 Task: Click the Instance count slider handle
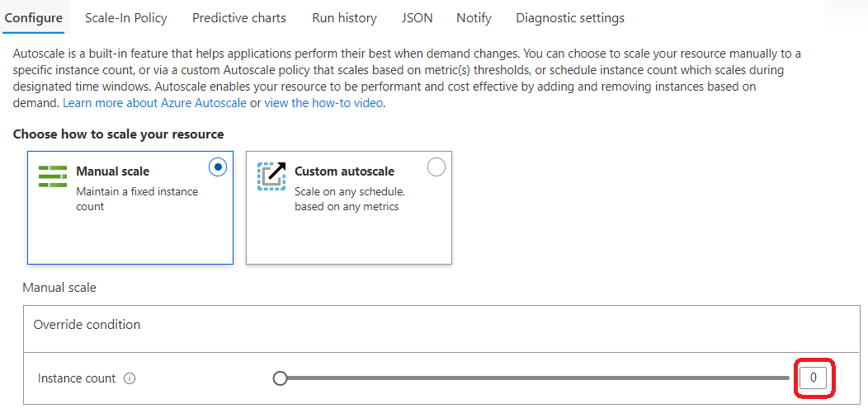point(280,378)
